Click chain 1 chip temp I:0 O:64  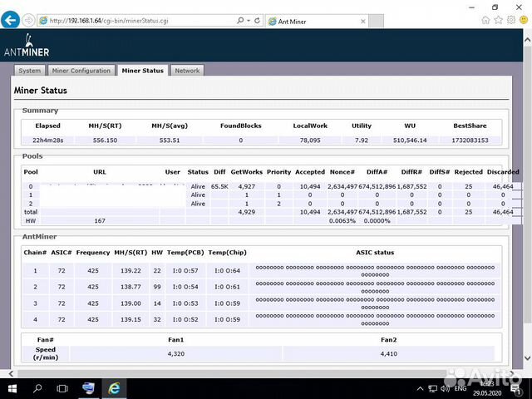[x=227, y=271]
